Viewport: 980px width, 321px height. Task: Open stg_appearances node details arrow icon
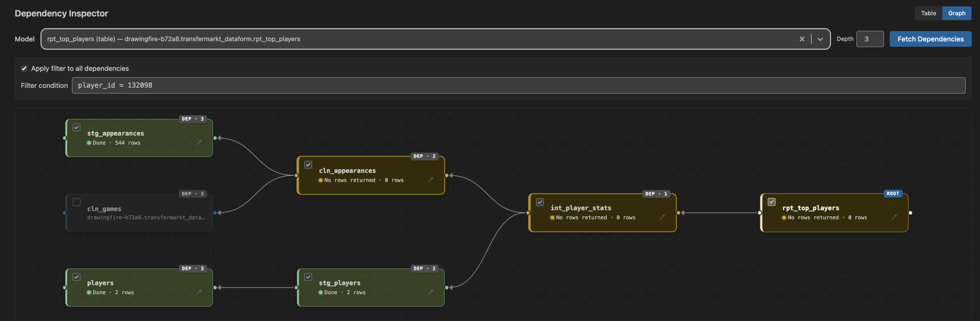pyautogui.click(x=199, y=143)
